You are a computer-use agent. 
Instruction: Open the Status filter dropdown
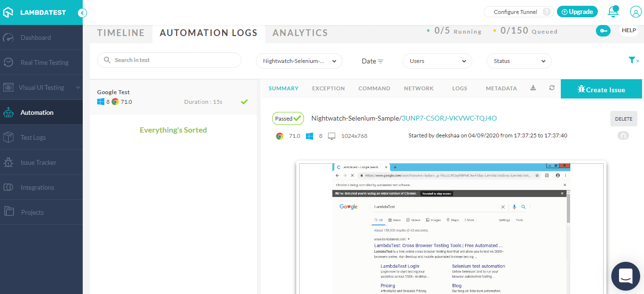519,61
